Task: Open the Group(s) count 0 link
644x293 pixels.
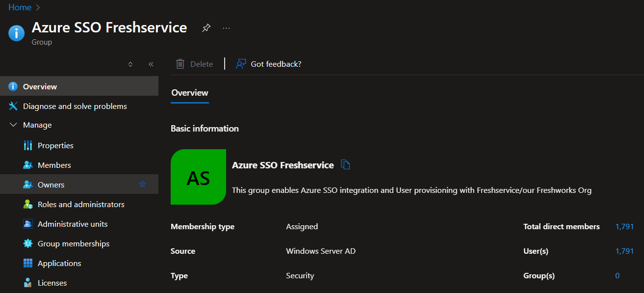Action: (x=618, y=275)
